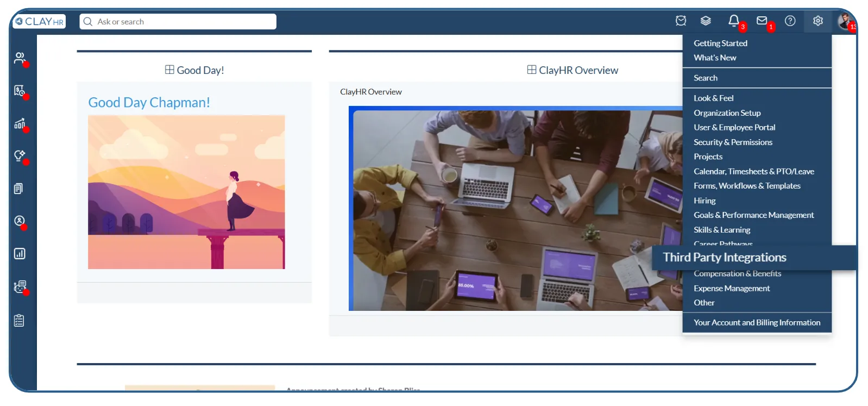Click the ClayHR logo
868x406 pixels.
tap(39, 22)
